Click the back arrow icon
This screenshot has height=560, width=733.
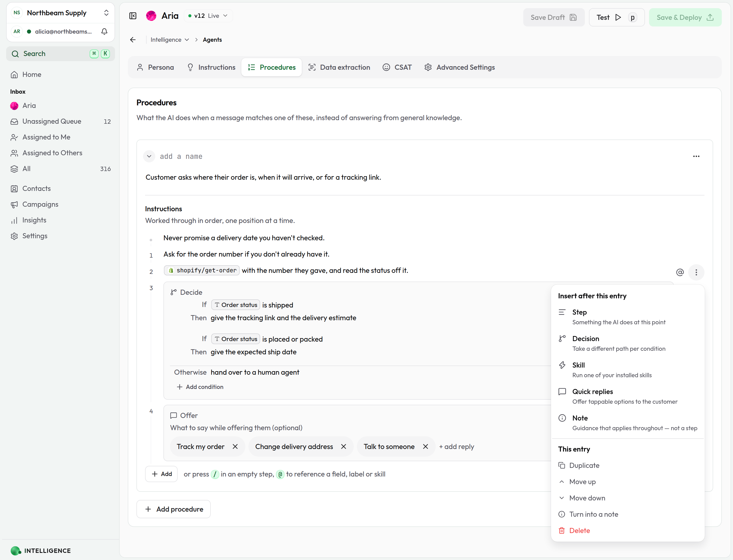133,40
